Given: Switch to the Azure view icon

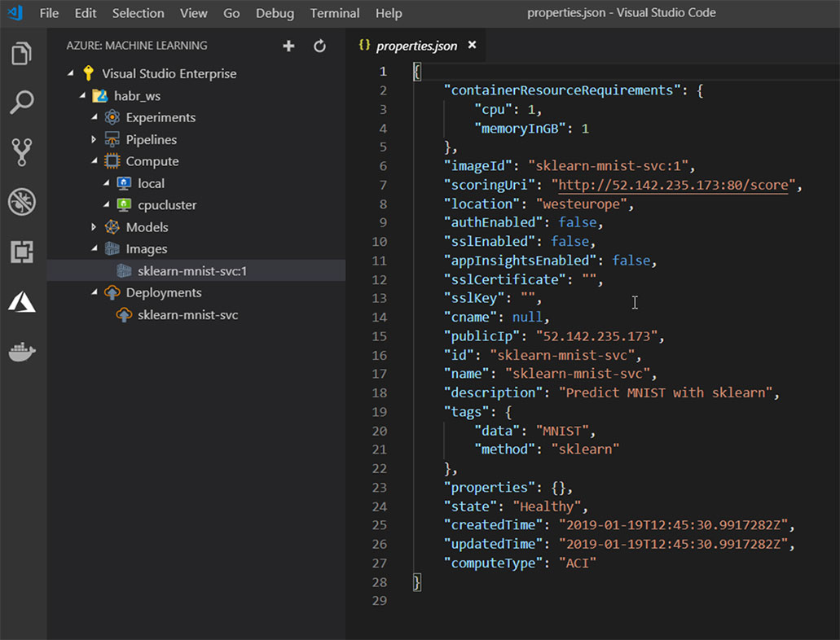Looking at the screenshot, I should coord(22,302).
